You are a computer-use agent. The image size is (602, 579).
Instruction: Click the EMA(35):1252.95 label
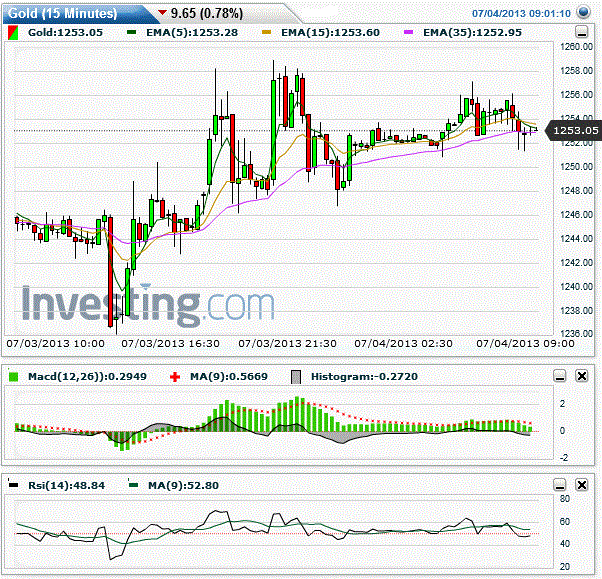tap(473, 33)
